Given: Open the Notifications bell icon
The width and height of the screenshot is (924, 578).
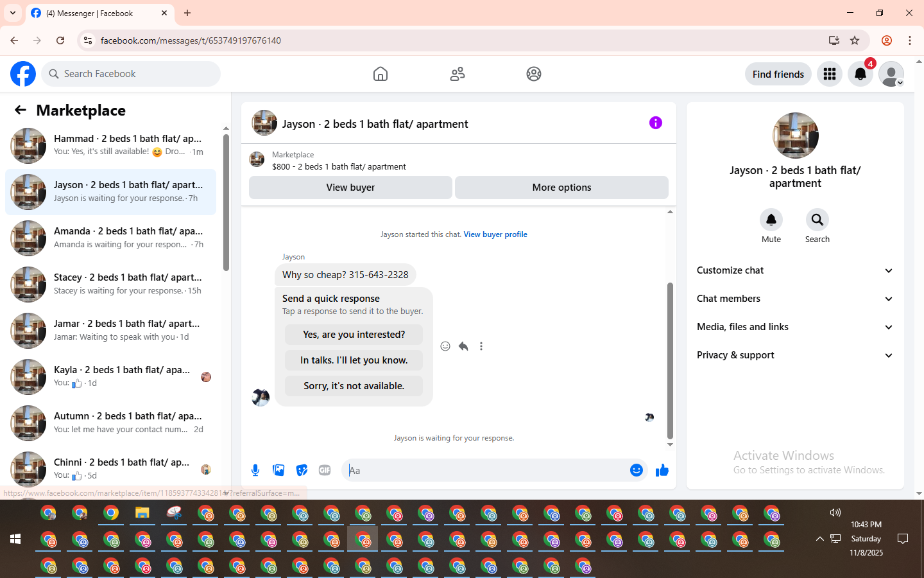Looking at the screenshot, I should [x=860, y=74].
